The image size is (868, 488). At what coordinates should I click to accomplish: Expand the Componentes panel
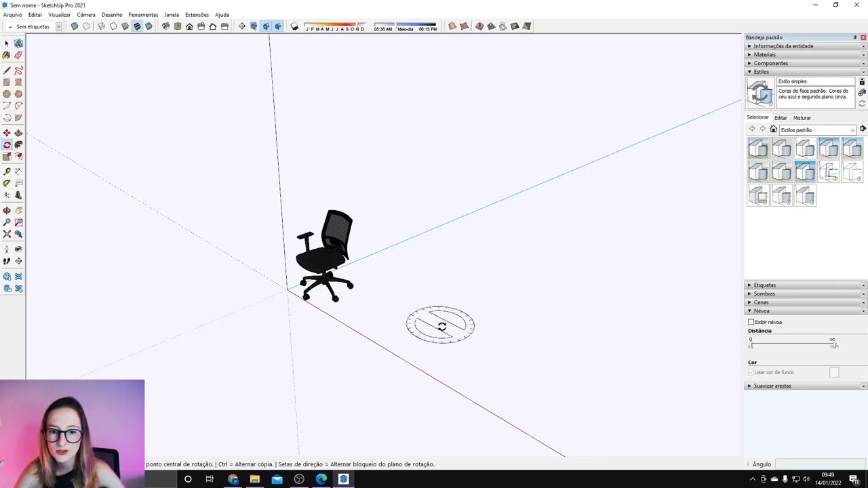806,63
